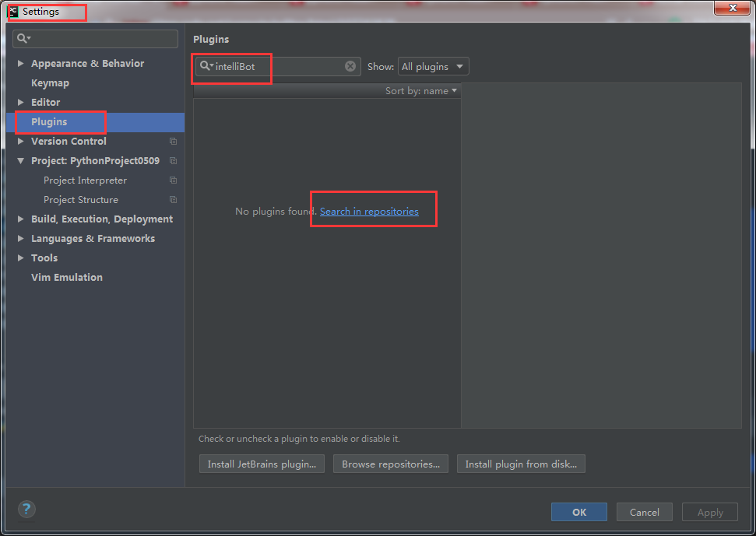This screenshot has height=536, width=756.
Task: Select Tools settings label
Action: [x=44, y=257]
